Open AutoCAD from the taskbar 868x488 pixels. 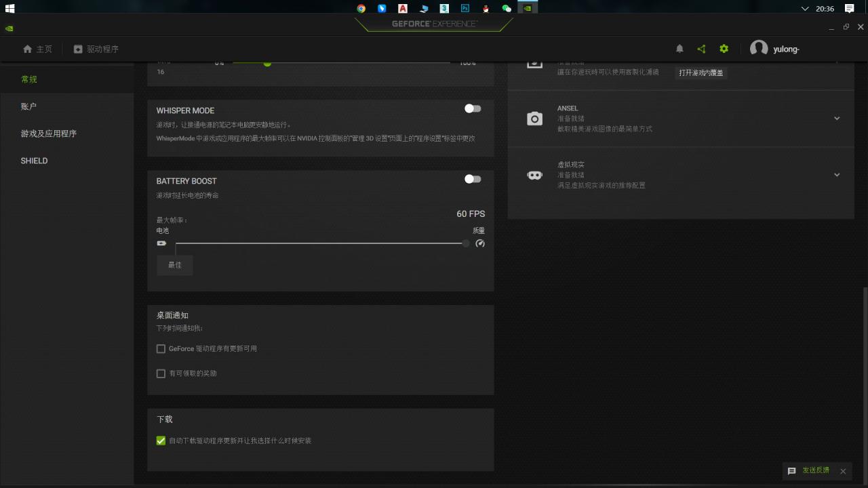(403, 8)
